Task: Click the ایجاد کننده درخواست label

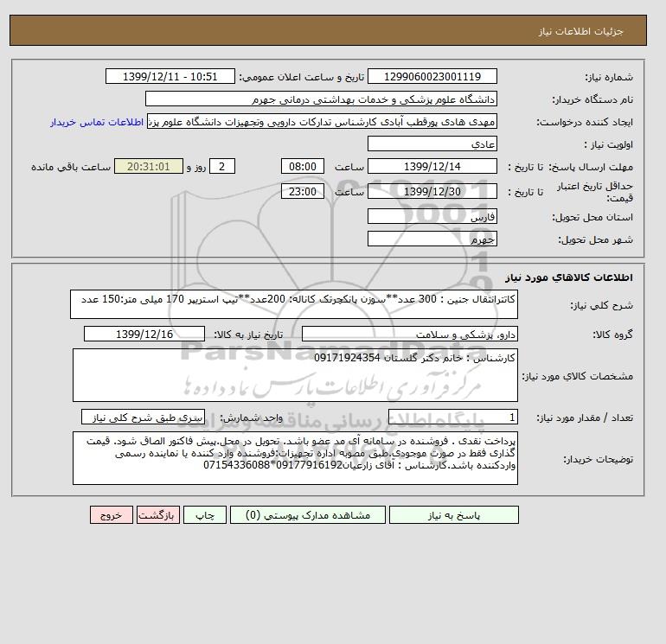Action: 585,122
